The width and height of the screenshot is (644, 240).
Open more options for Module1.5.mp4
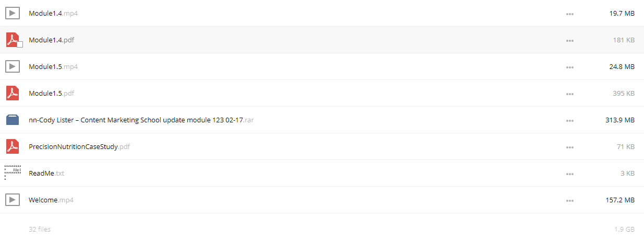coord(570,67)
